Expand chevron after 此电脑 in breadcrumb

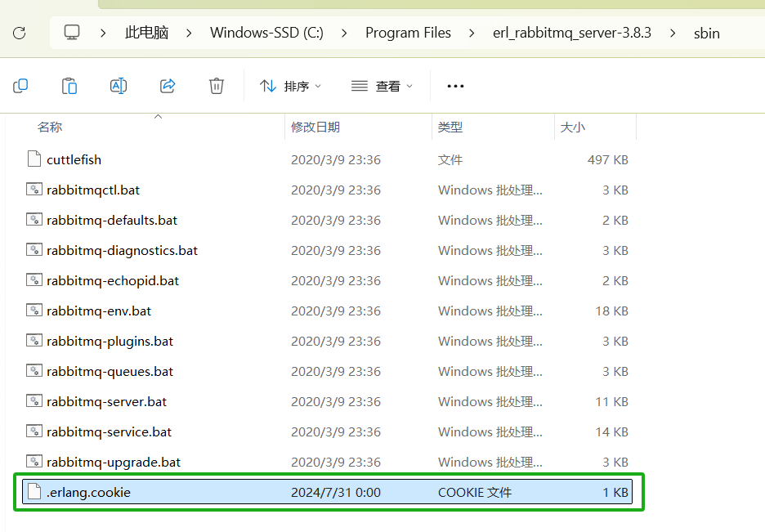click(x=189, y=34)
